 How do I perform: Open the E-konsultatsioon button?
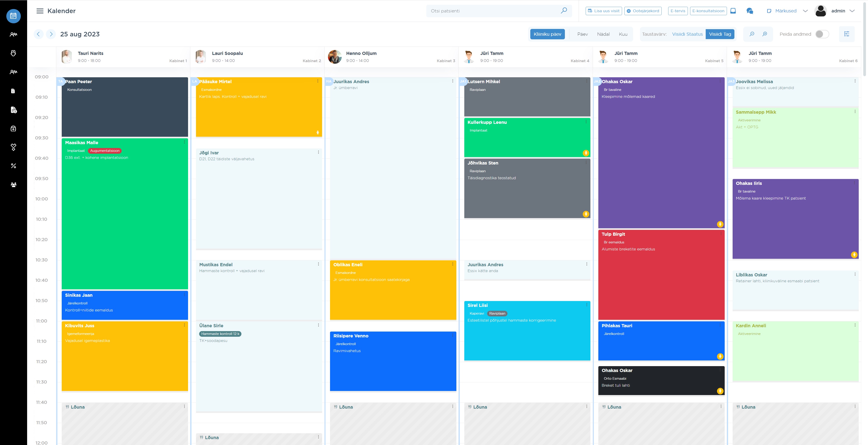click(708, 11)
